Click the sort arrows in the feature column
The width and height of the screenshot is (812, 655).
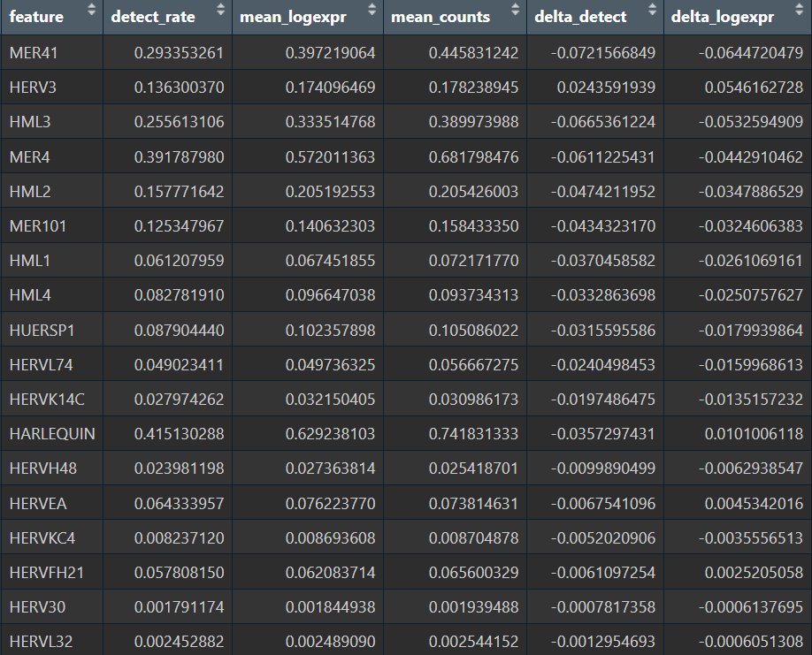[91, 11]
